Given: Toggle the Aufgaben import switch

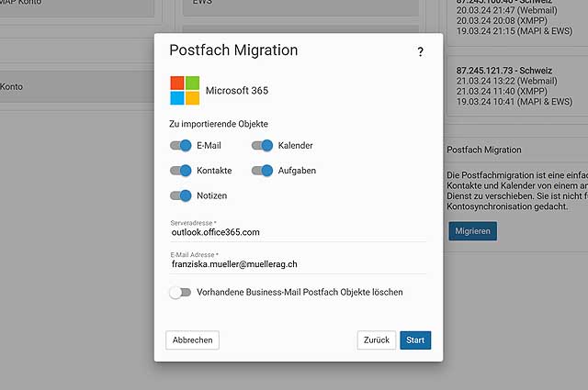Looking at the screenshot, I should pos(262,171).
